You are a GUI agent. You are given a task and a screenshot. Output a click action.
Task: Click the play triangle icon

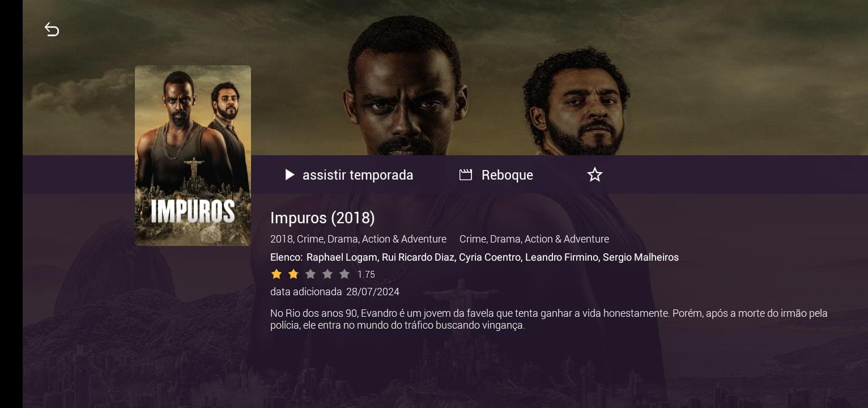[290, 175]
